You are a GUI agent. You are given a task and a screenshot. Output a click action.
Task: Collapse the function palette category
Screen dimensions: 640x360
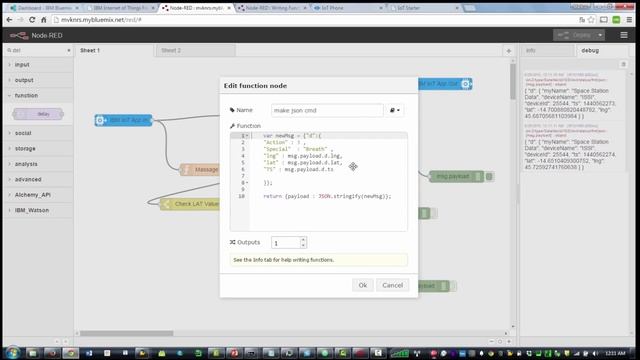click(x=38, y=96)
